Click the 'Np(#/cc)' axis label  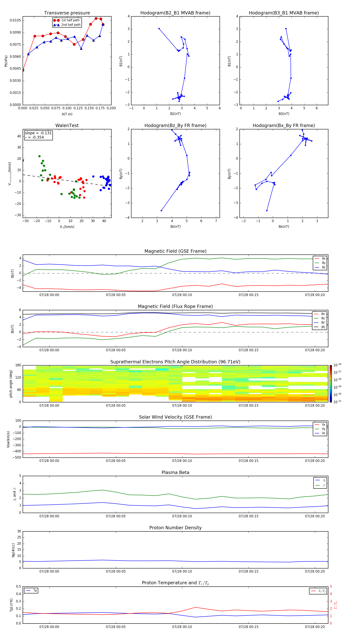tap(13, 550)
